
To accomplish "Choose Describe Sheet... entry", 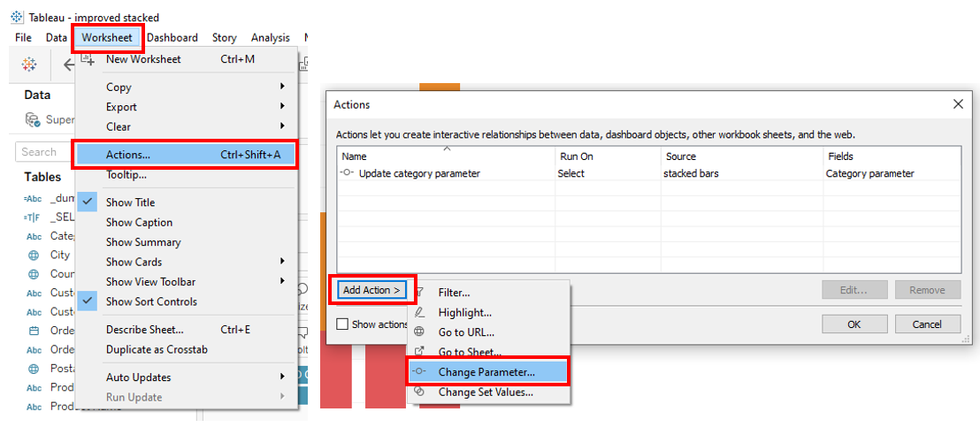I will click(186, 330).
